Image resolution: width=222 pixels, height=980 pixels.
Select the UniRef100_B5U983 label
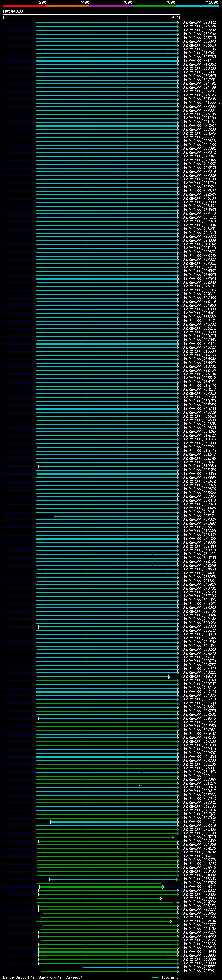pos(199,964)
